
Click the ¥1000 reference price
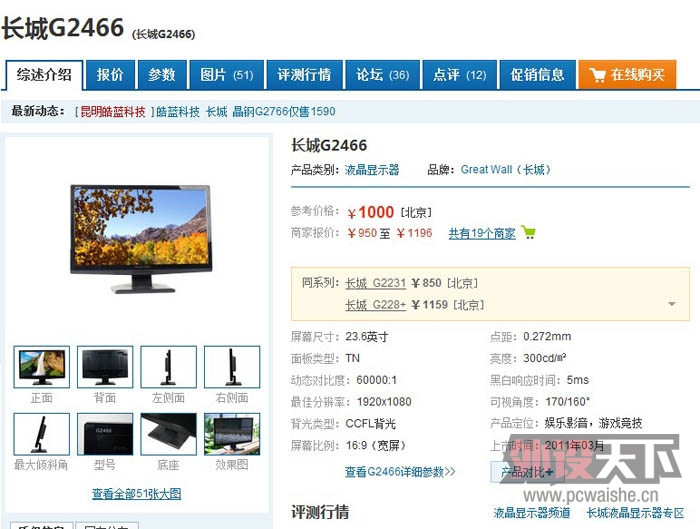coord(371,212)
